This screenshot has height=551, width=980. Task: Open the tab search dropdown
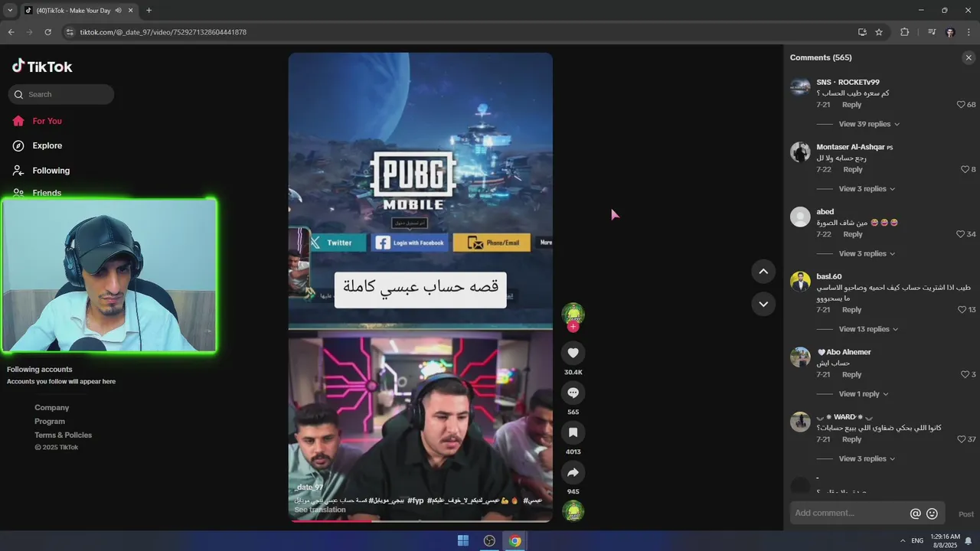pos(9,11)
